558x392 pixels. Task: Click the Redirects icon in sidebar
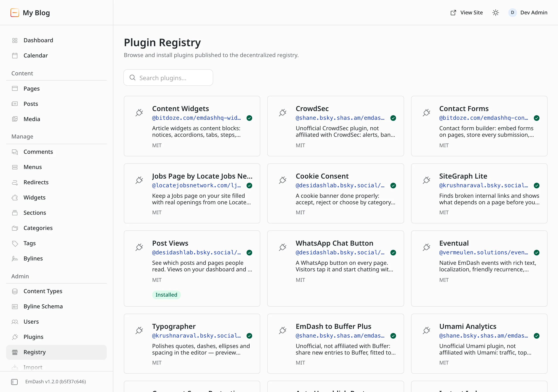[15, 182]
